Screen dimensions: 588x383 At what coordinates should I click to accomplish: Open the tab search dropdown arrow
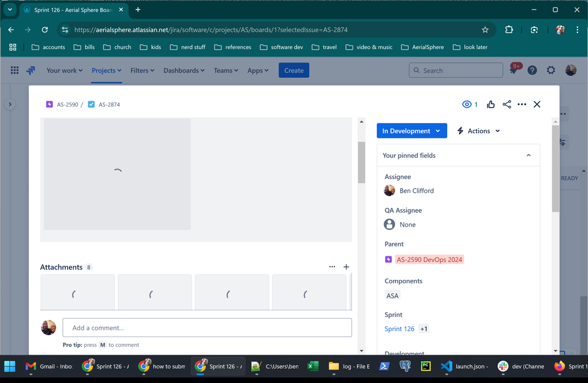click(10, 9)
